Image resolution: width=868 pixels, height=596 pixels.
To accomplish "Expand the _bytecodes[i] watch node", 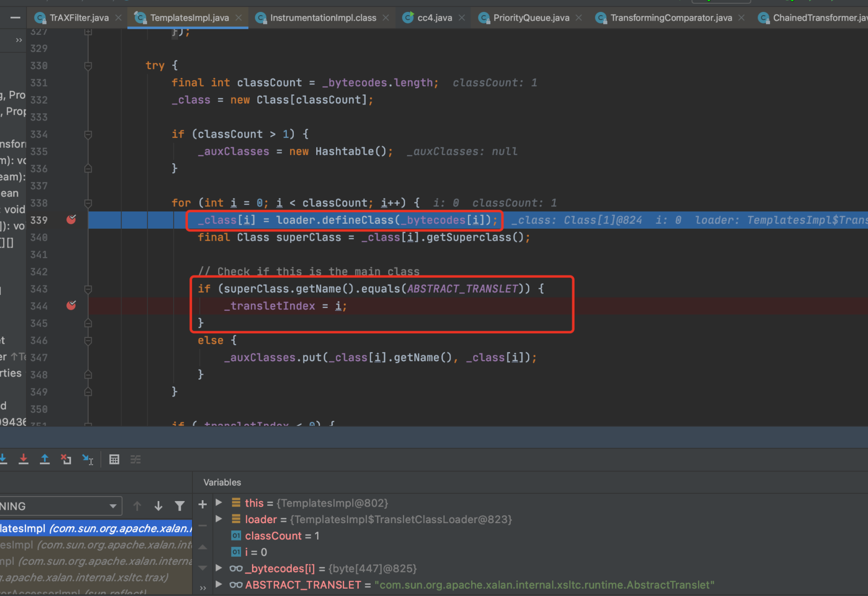I will tap(219, 568).
